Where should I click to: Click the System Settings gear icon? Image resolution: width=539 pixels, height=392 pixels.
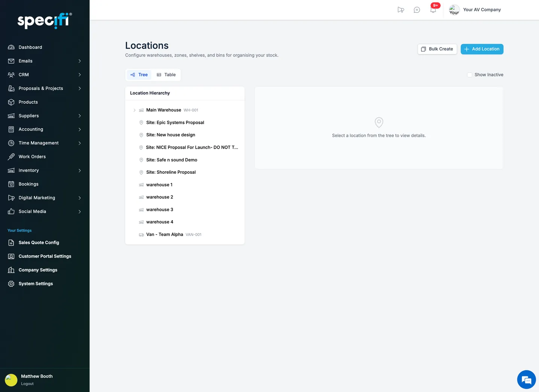click(11, 284)
